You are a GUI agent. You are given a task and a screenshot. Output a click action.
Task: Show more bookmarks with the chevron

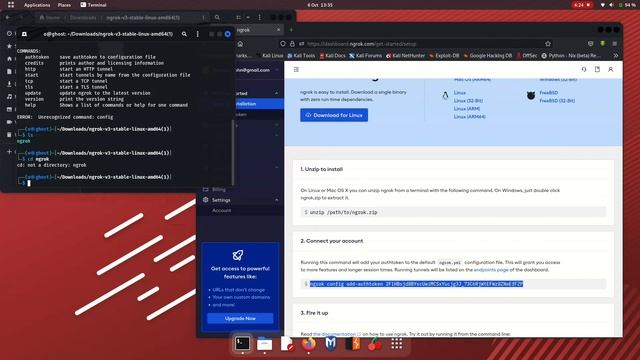[x=616, y=56]
